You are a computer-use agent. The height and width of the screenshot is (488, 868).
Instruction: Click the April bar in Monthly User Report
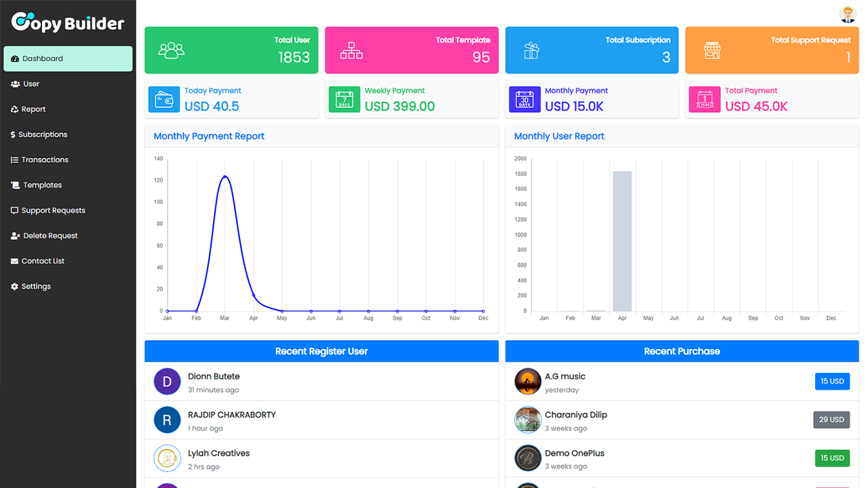click(622, 241)
